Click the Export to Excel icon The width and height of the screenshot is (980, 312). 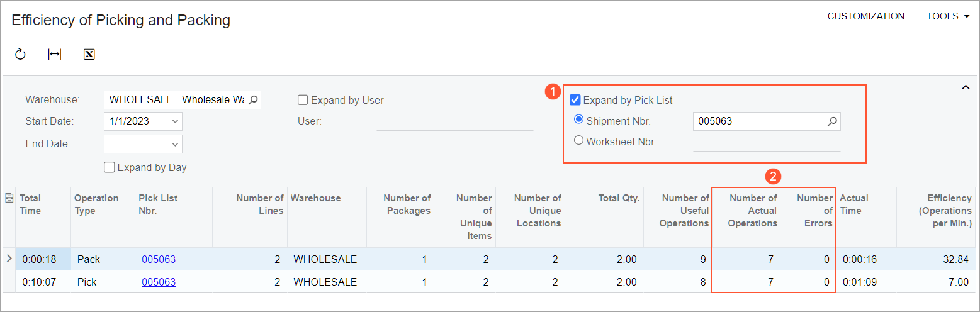pos(89,55)
